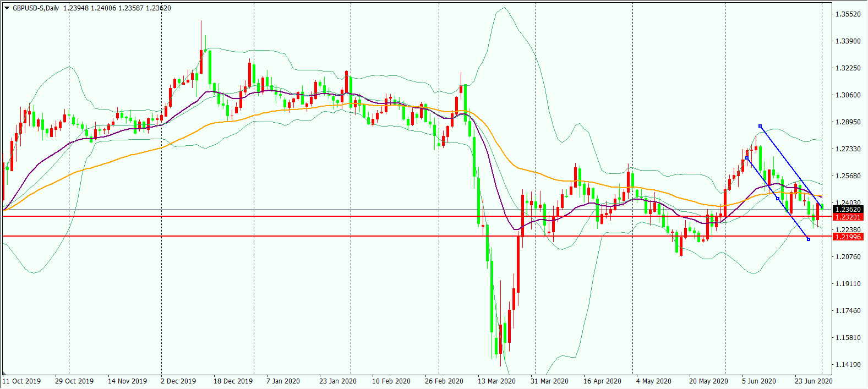Select the red price tag 1.23201

pyautogui.click(x=848, y=217)
